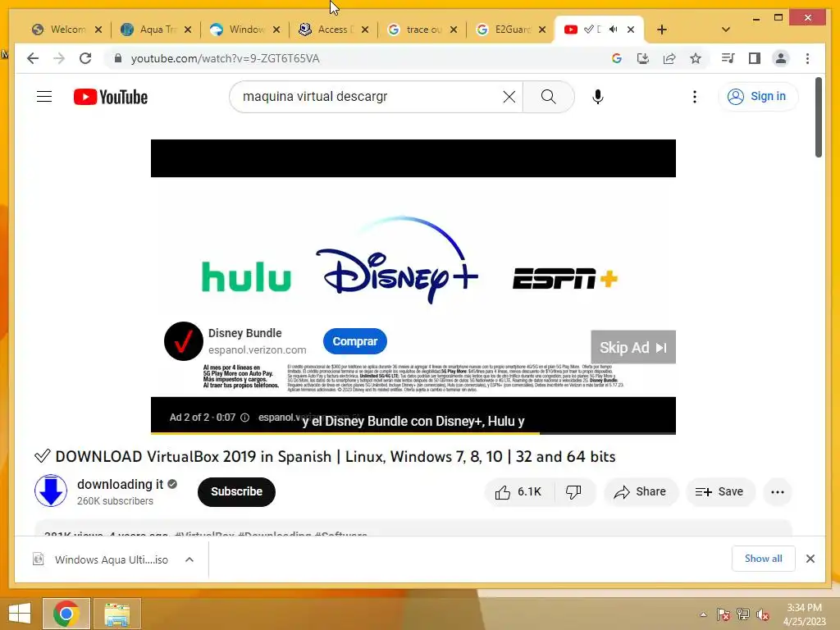Open the 'downloading it' channel avatar

[51, 491]
